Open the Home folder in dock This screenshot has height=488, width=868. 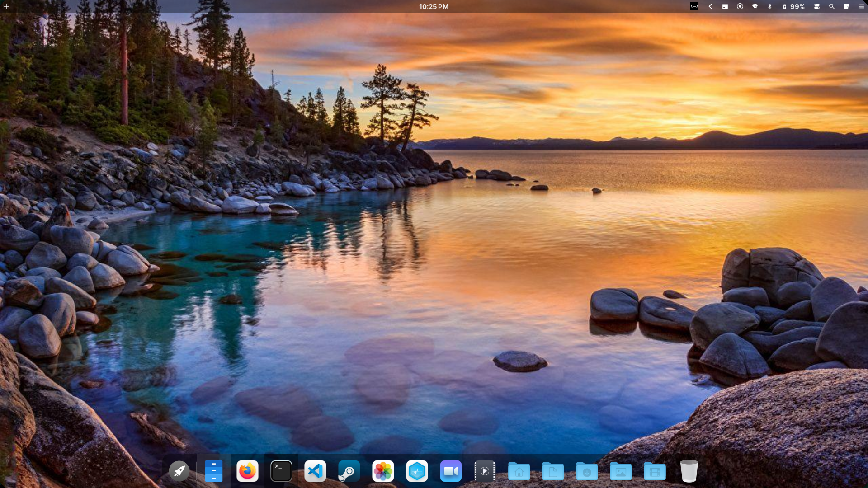coord(519,471)
